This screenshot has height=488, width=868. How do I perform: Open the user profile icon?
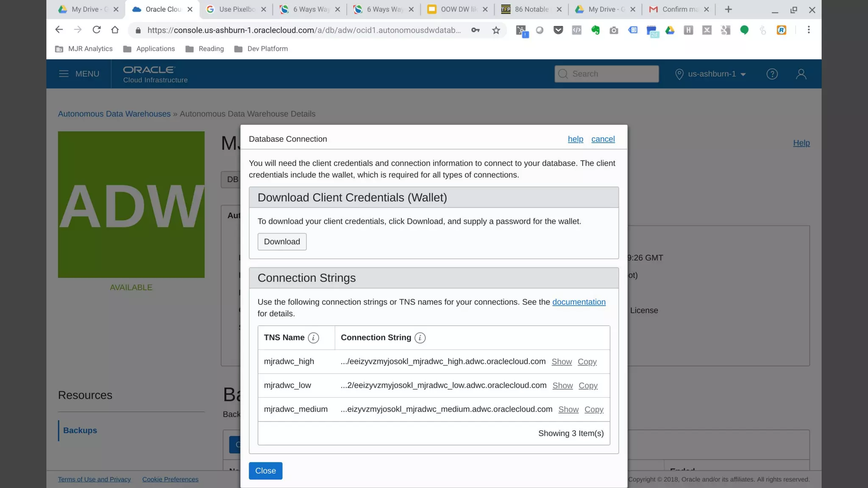click(801, 74)
